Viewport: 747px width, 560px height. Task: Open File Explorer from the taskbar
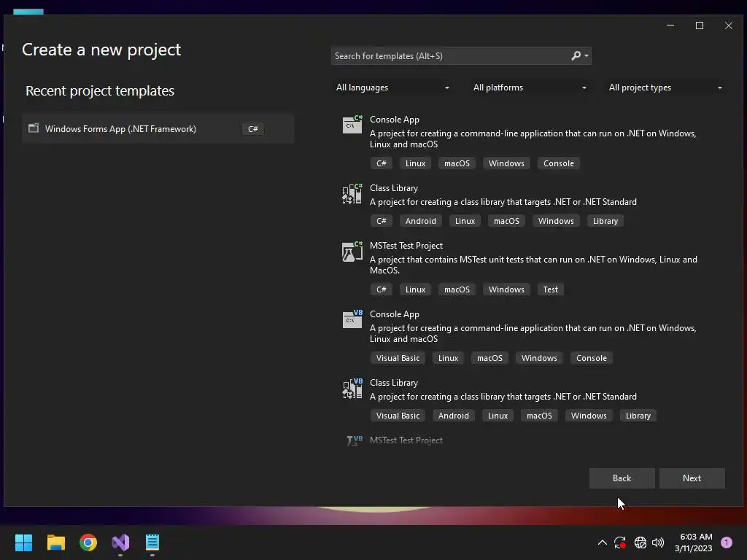(x=55, y=542)
